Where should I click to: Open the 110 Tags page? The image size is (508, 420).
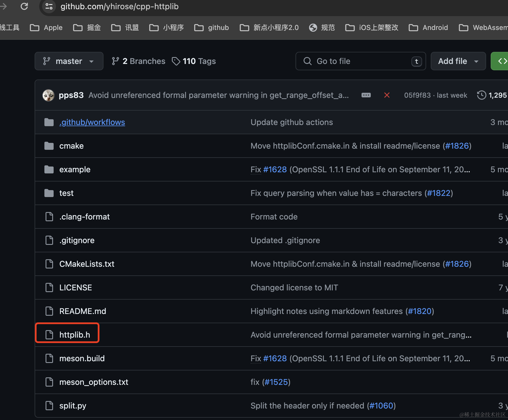pyautogui.click(x=194, y=61)
